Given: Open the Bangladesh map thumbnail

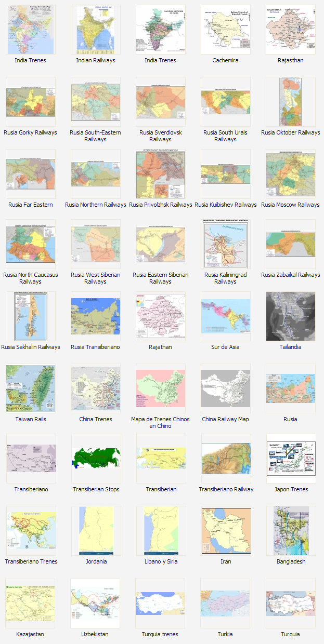Looking at the screenshot, I should [x=290, y=531].
